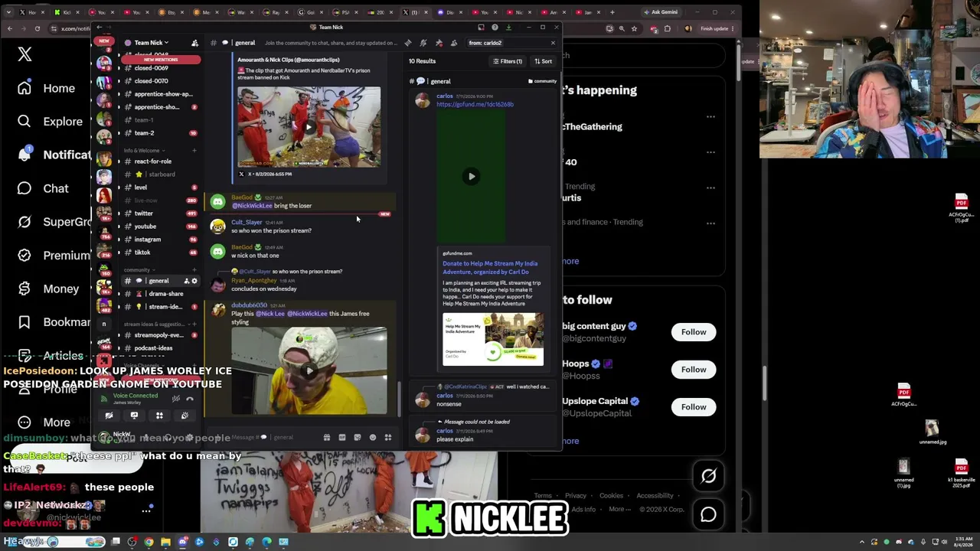Open Explore in the X sidebar
This screenshot has width=980, height=551.
click(x=51, y=121)
